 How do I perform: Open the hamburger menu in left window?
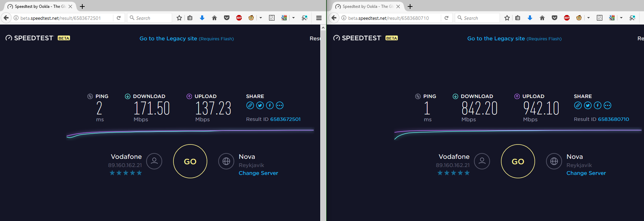[319, 18]
